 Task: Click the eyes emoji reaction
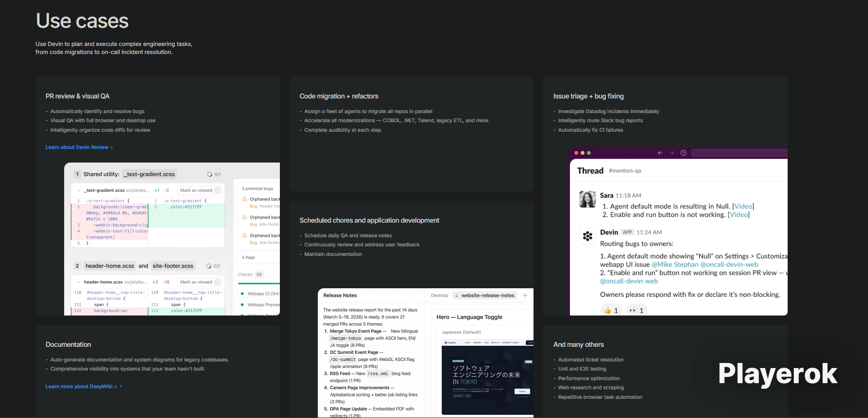(x=637, y=310)
